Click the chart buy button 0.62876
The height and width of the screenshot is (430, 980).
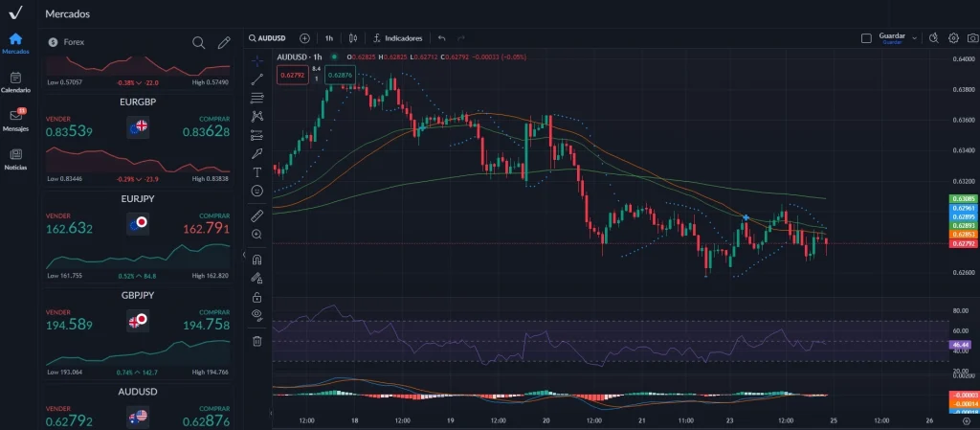(x=340, y=75)
